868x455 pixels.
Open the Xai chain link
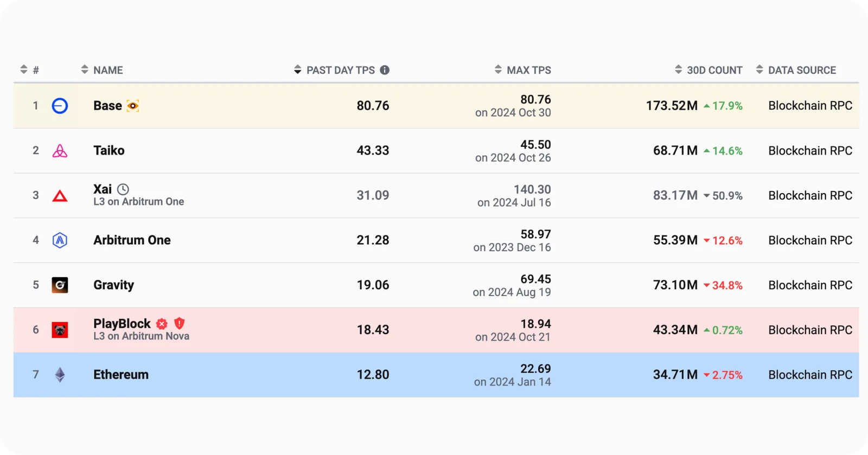point(103,189)
